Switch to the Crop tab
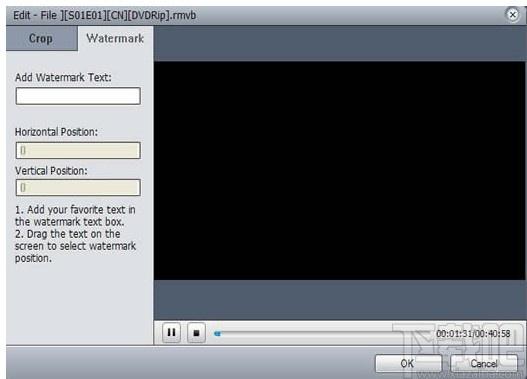 (42, 38)
